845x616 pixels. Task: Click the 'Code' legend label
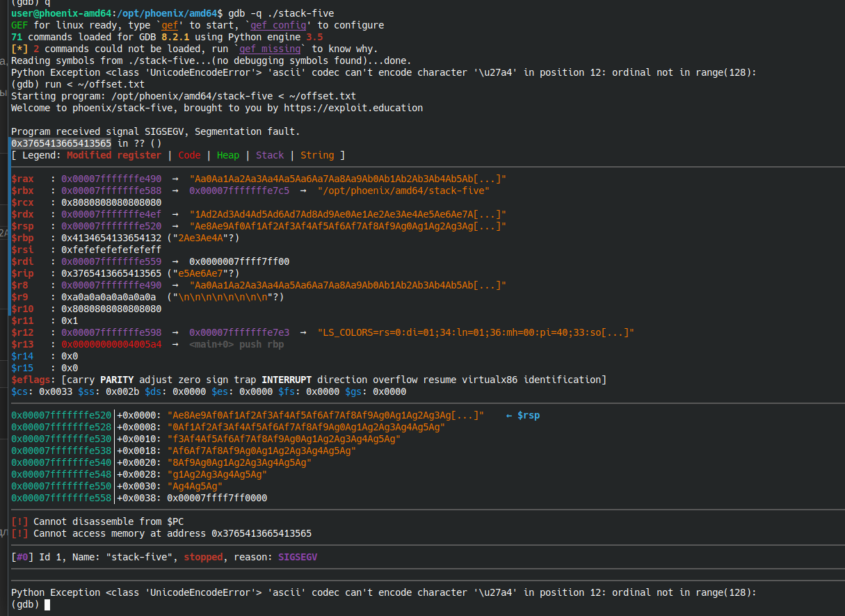189,155
